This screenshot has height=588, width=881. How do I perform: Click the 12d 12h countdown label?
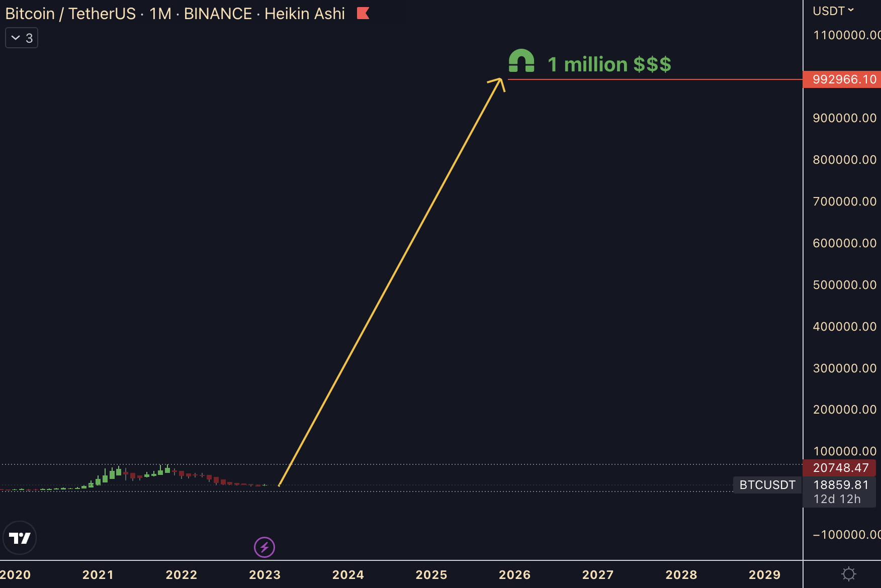point(837,499)
